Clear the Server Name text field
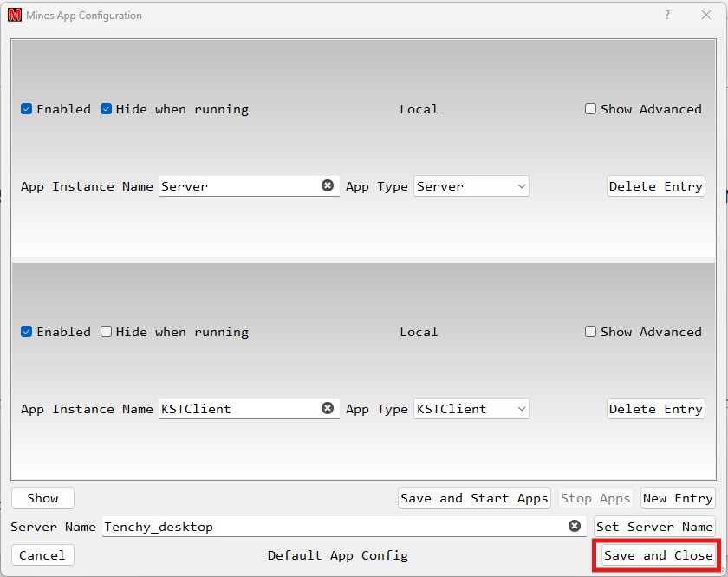Image resolution: width=728 pixels, height=577 pixels. click(575, 526)
